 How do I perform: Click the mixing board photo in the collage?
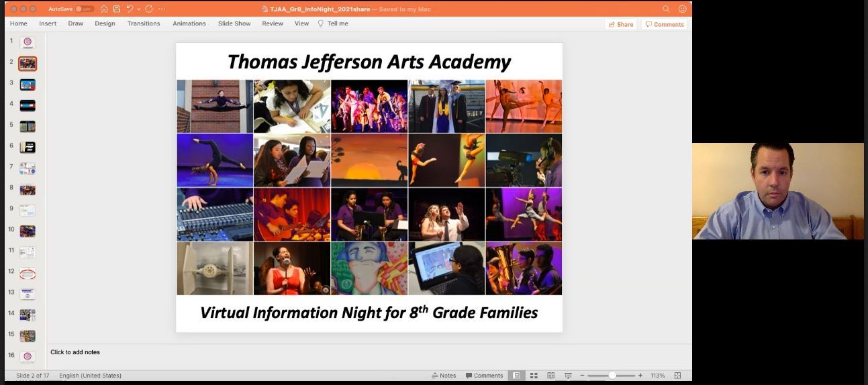(215, 214)
